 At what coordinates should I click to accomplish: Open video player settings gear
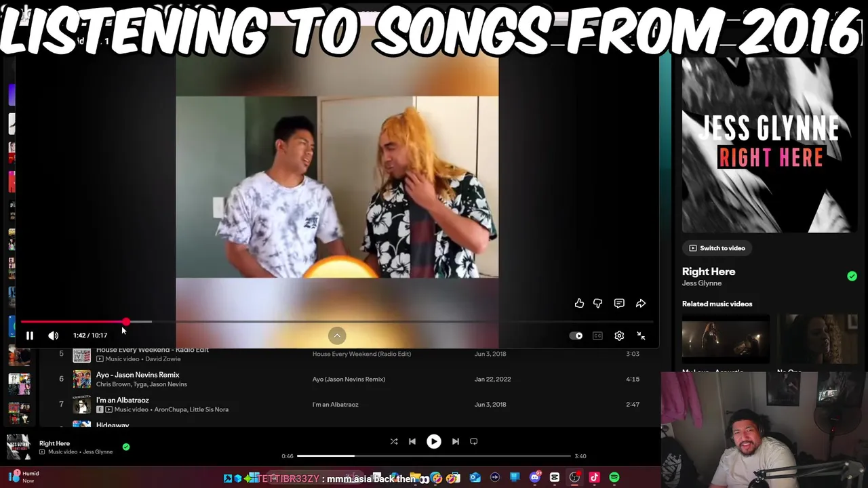click(x=619, y=335)
